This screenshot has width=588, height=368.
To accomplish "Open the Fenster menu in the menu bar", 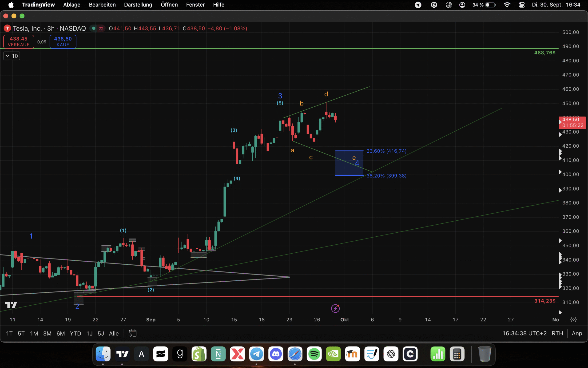I will click(x=195, y=5).
